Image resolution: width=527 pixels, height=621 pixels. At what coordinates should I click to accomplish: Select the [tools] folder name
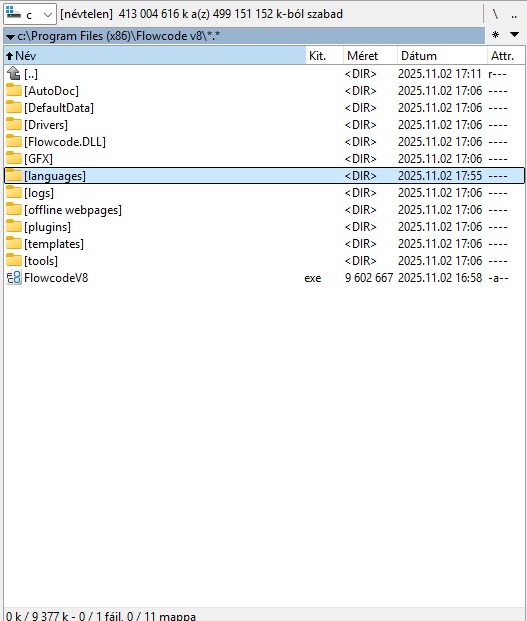[41, 261]
